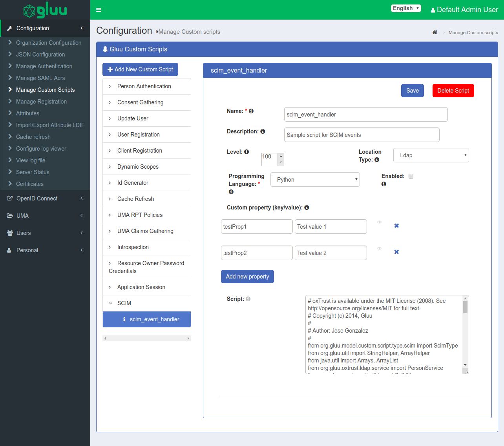Toggle eye icon for testProp1 value
This screenshot has height=446, width=504.
(x=380, y=222)
